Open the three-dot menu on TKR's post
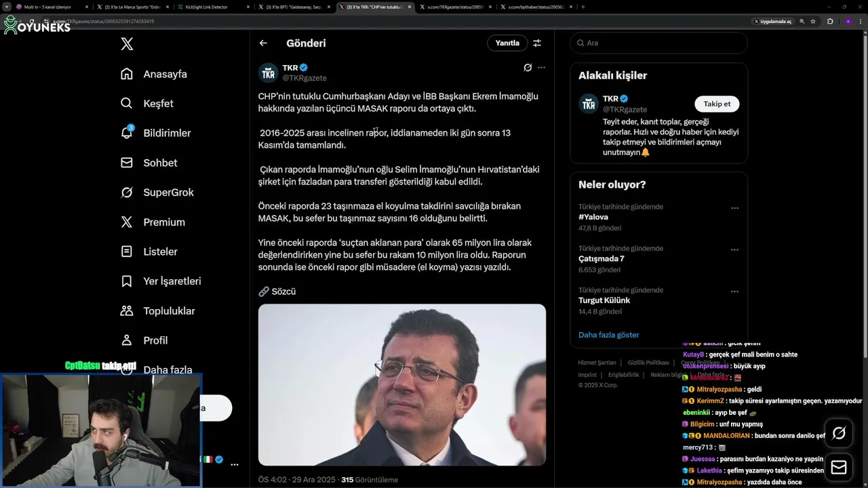The width and height of the screenshot is (868, 488). [541, 68]
